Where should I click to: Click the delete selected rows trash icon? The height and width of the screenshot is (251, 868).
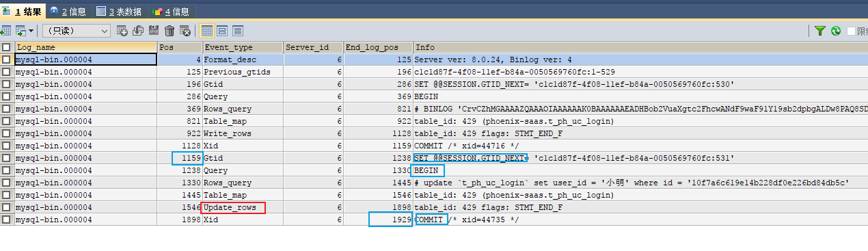pyautogui.click(x=169, y=31)
